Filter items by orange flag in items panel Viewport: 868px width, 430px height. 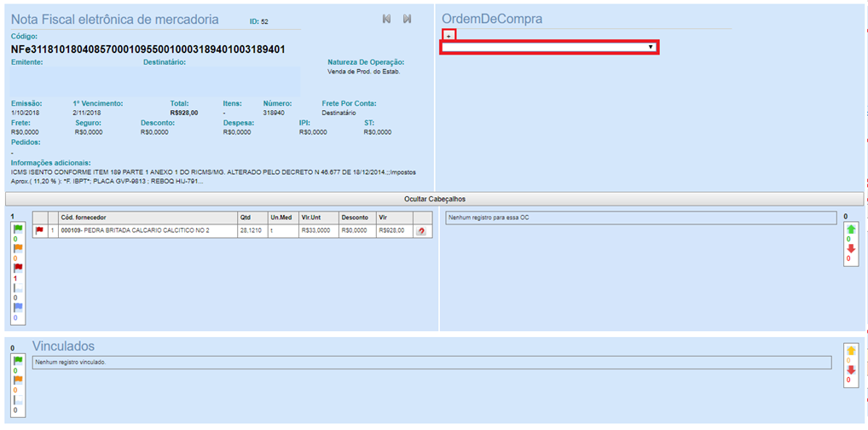(x=18, y=248)
